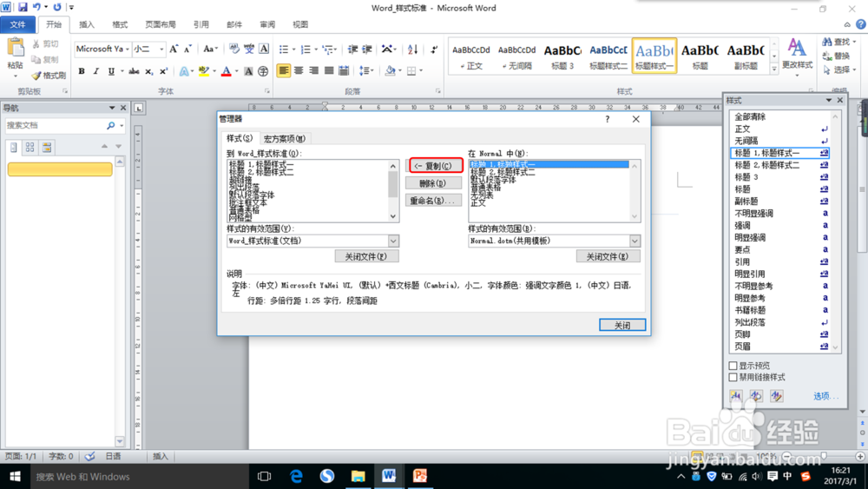The height and width of the screenshot is (489, 868).
Task: Click the font color A button
Action: tap(226, 71)
